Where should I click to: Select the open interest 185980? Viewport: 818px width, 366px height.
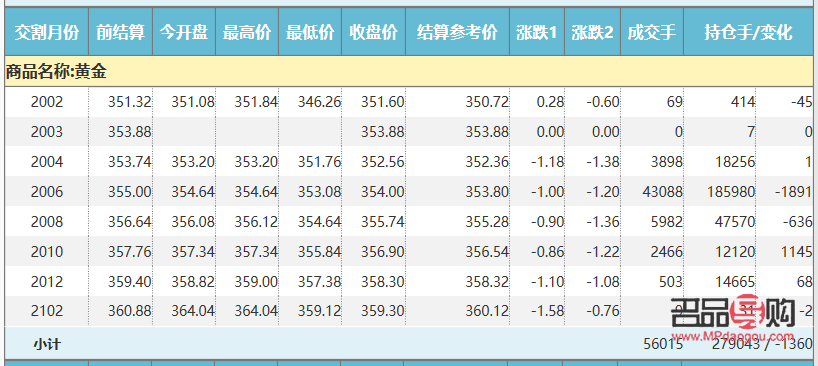[x=731, y=192]
